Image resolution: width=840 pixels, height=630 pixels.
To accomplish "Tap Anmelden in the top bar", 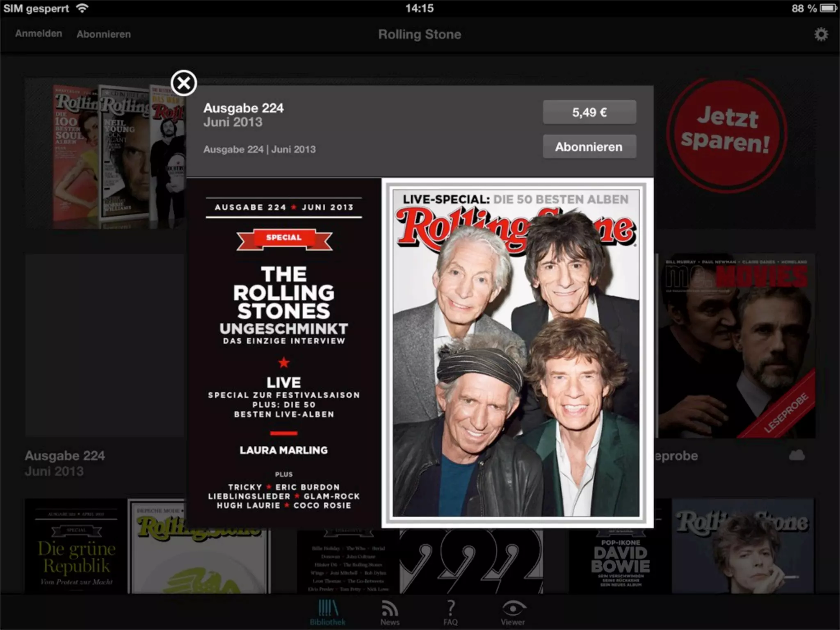I will (39, 34).
